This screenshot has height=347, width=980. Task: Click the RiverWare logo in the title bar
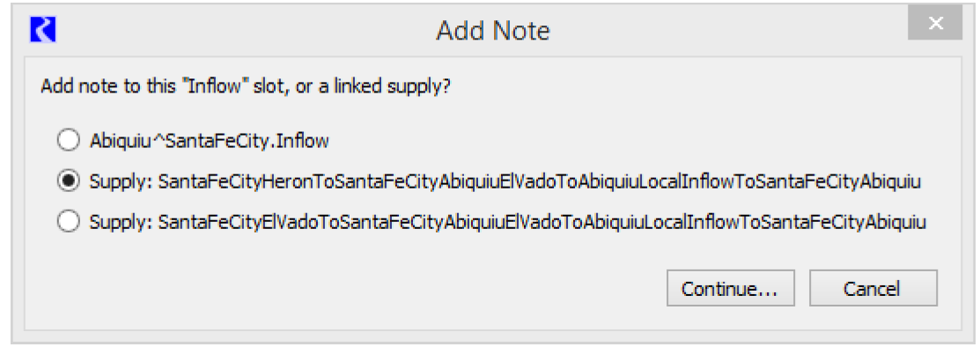[x=43, y=29]
